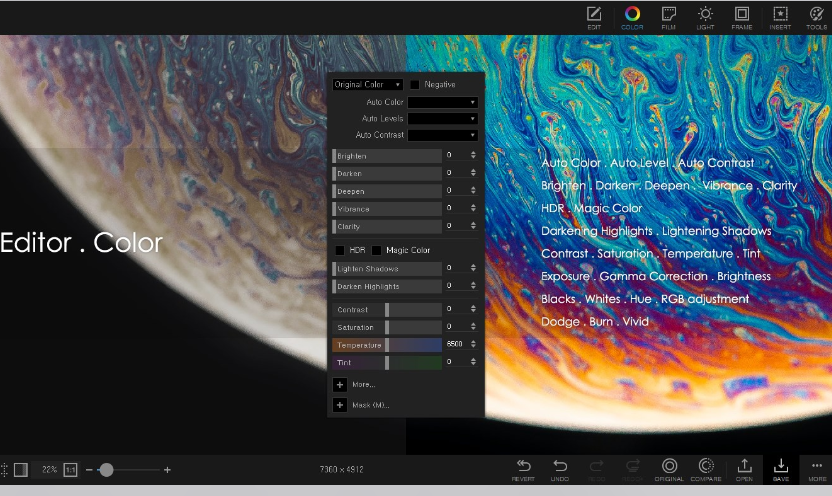Image resolution: width=832 pixels, height=496 pixels.
Task: Click the Saturation slider
Action: (387, 327)
